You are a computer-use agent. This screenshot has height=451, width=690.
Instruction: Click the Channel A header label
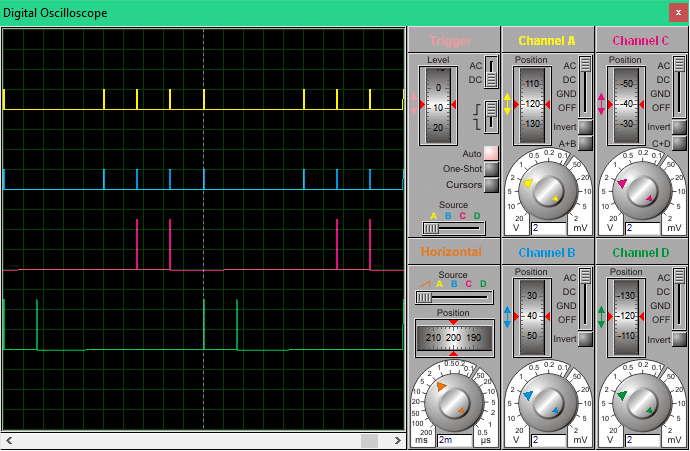click(547, 40)
